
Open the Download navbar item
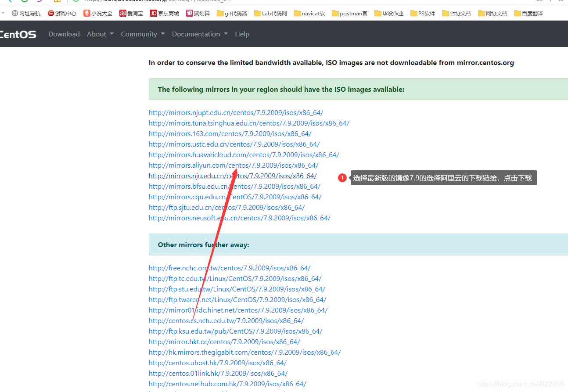(x=64, y=34)
